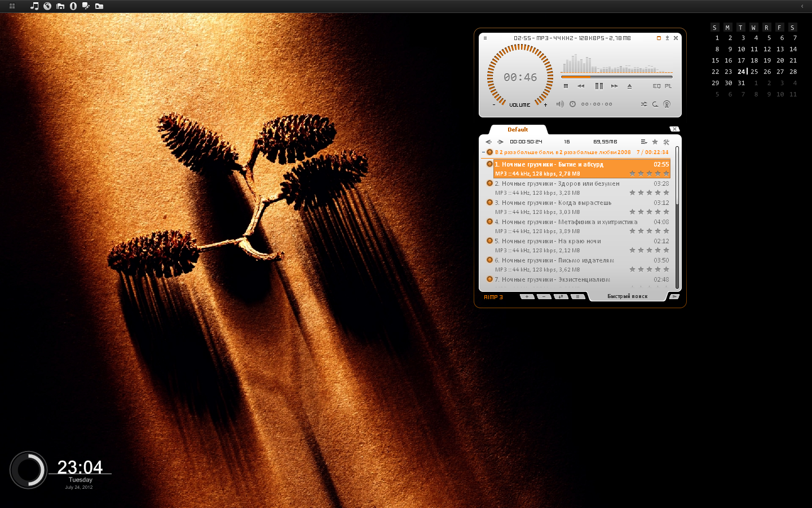
Task: Decrease volume with the minus button
Action: (x=494, y=104)
